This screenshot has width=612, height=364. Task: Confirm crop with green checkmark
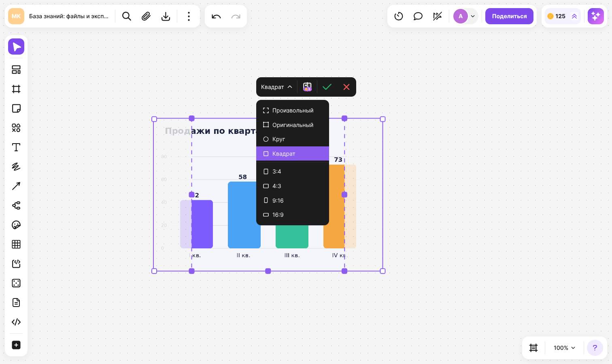pyautogui.click(x=327, y=87)
